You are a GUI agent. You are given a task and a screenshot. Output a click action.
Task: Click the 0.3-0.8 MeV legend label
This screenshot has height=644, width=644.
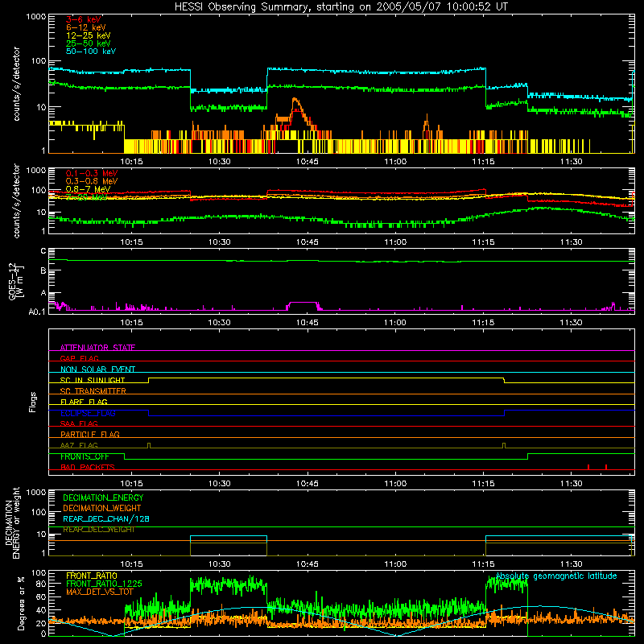(92, 181)
